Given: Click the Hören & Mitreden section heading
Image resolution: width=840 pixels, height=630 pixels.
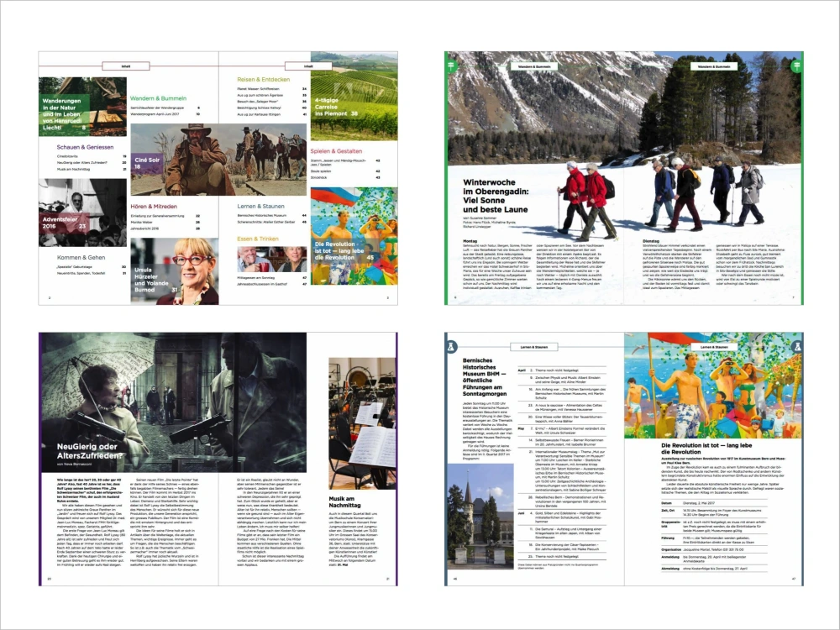Looking at the screenshot, I should pos(154,207).
